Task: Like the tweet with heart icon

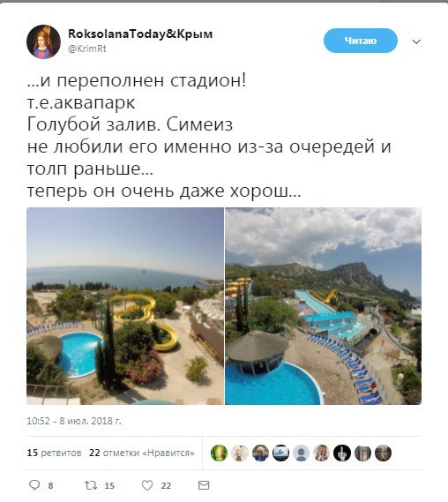Action: (x=147, y=485)
